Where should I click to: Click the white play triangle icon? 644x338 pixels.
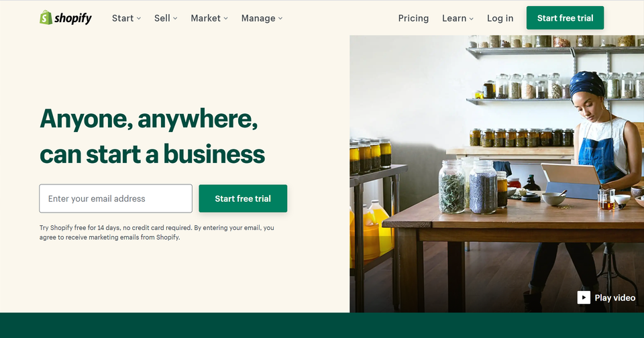[x=584, y=297]
